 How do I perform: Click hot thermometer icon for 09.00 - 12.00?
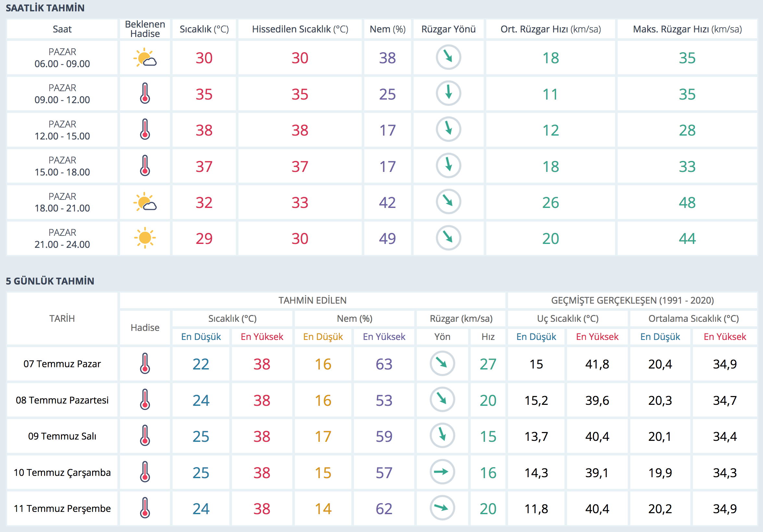coord(145,94)
